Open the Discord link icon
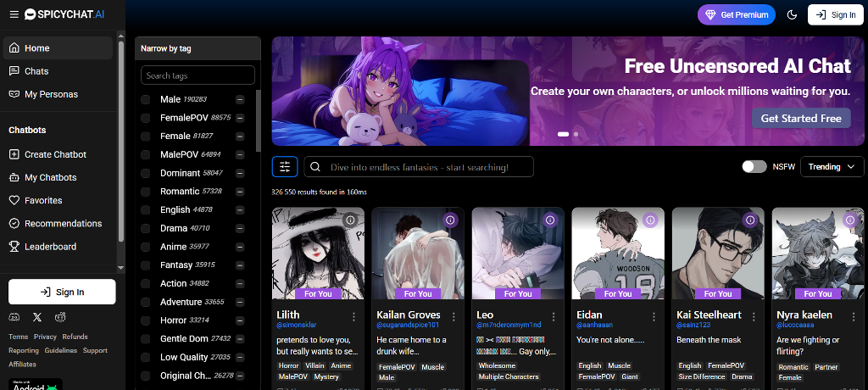 tap(14, 317)
